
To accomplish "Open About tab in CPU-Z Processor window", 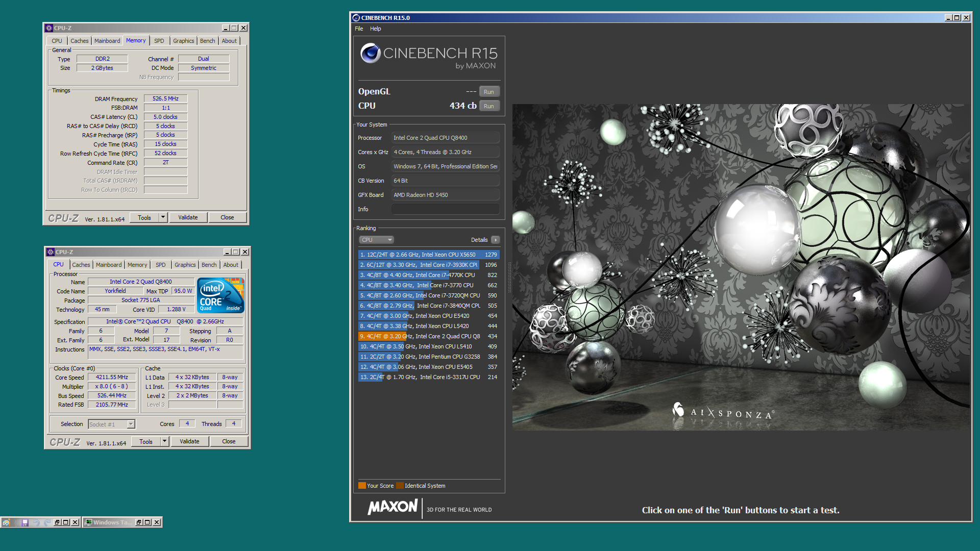I will point(231,265).
